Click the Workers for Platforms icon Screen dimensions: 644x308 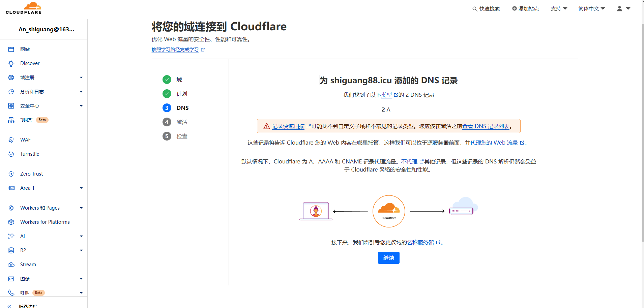11,222
